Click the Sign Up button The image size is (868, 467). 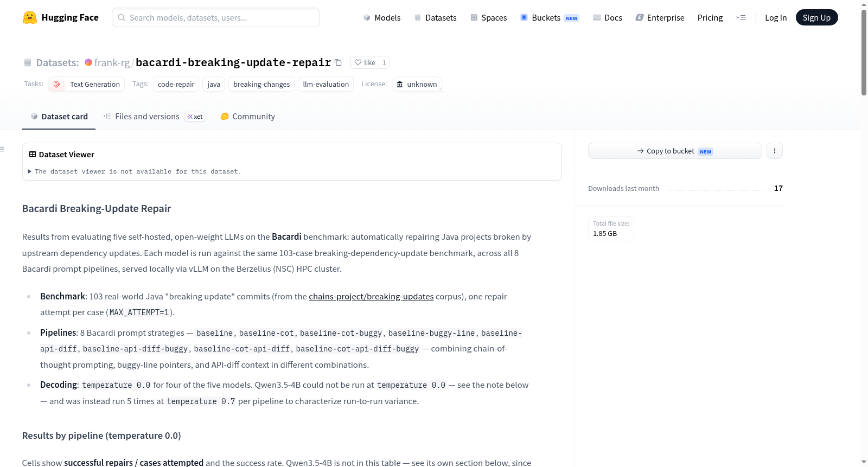tap(816, 17)
